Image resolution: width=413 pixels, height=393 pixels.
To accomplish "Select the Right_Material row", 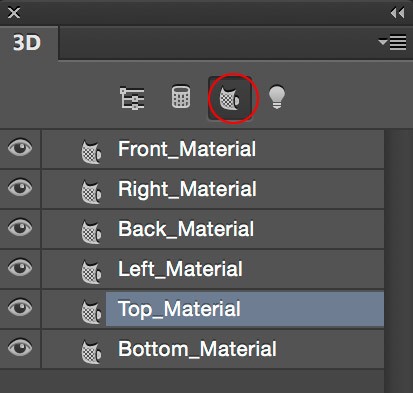I will 213,189.
